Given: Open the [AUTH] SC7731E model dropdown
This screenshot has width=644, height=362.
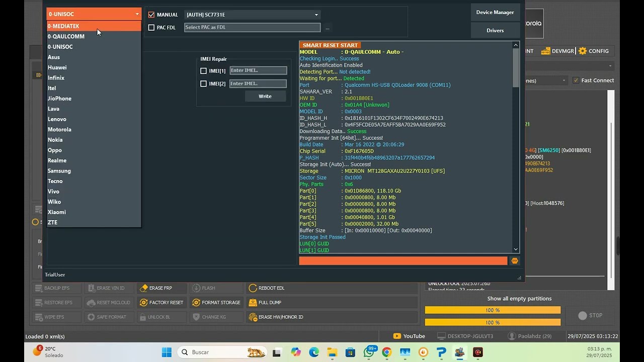Looking at the screenshot, I should click(253, 15).
